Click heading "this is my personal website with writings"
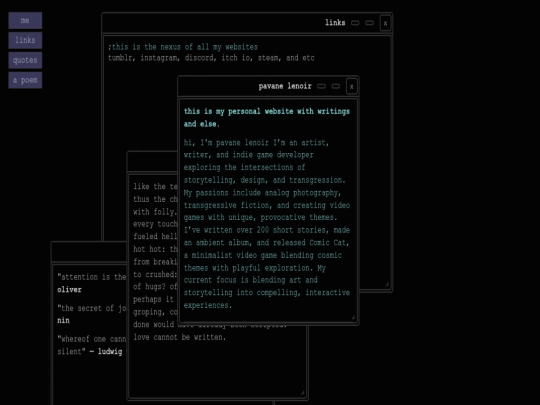The image size is (540, 405). pyautogui.click(x=267, y=111)
